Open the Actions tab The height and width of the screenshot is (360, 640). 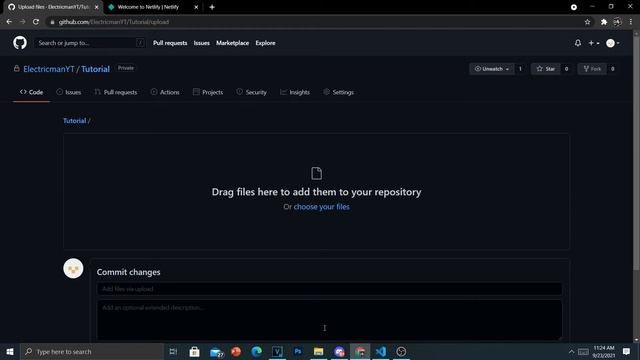tap(165, 92)
